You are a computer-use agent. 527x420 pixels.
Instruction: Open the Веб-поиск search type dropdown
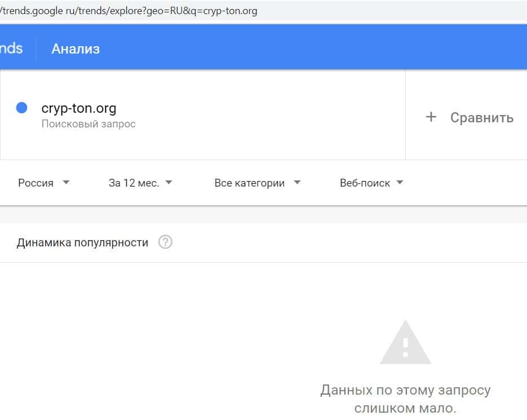(365, 183)
